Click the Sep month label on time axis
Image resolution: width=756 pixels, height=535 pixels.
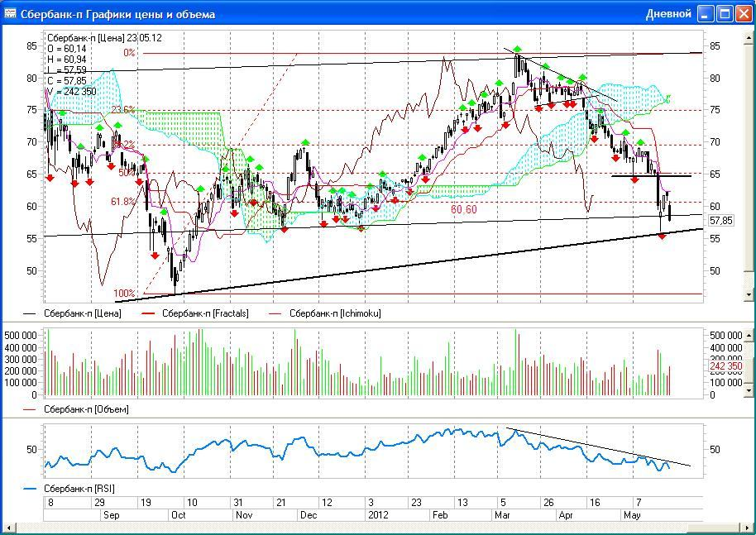tap(112, 515)
